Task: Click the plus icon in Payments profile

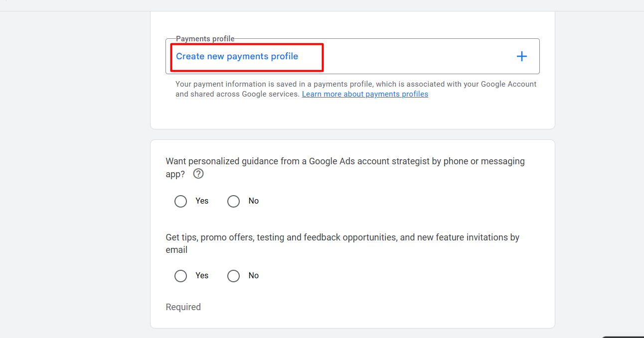Action: point(521,56)
